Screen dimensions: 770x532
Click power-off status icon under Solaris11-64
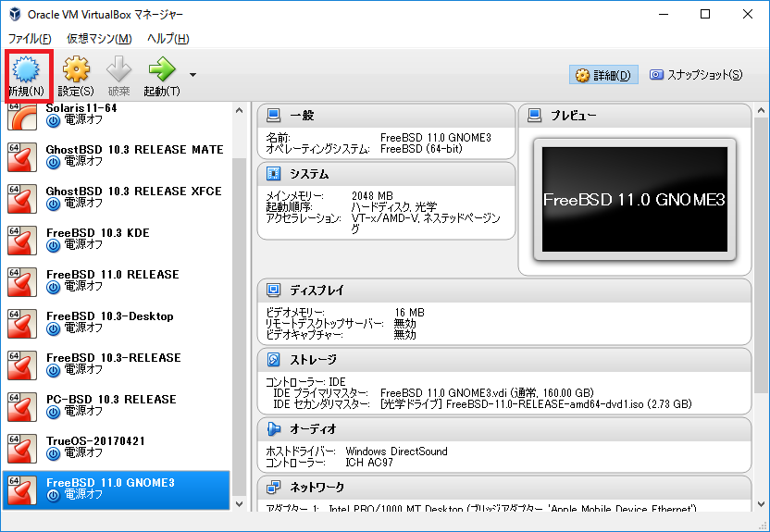53,120
